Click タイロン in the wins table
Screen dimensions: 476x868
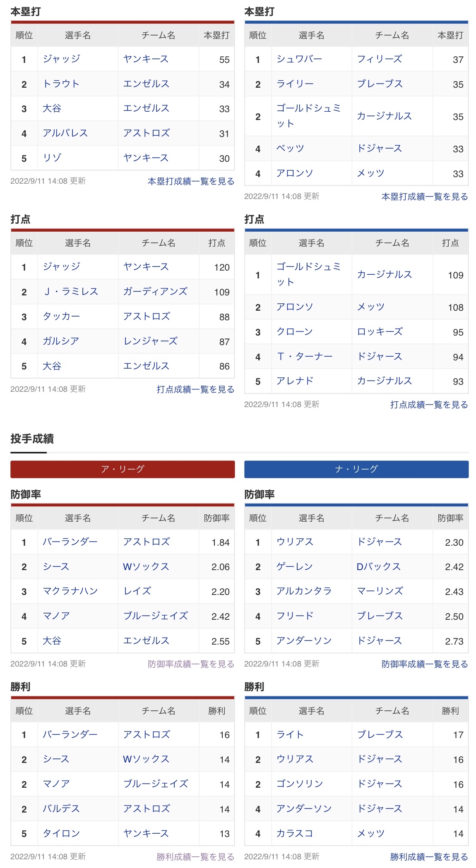coord(61,834)
